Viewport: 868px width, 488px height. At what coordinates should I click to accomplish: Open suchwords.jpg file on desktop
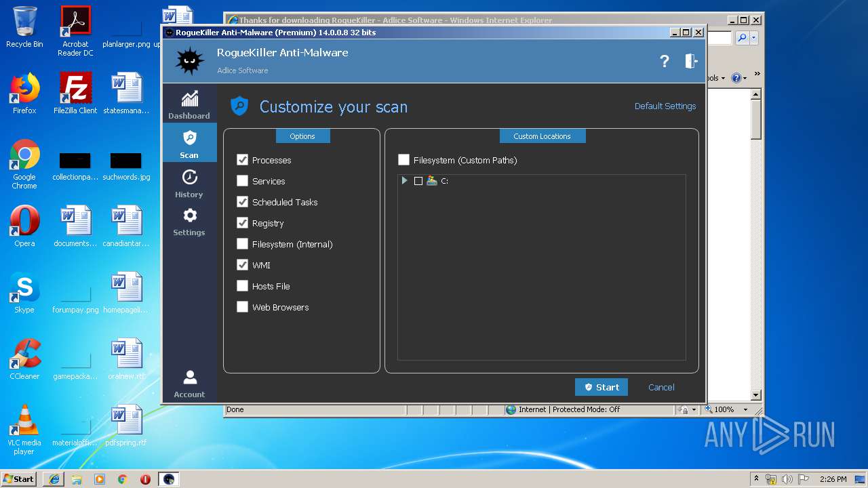(126, 165)
